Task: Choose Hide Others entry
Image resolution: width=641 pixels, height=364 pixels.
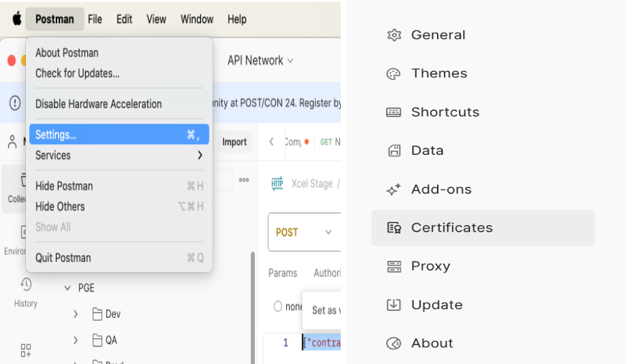Action: tap(119, 206)
